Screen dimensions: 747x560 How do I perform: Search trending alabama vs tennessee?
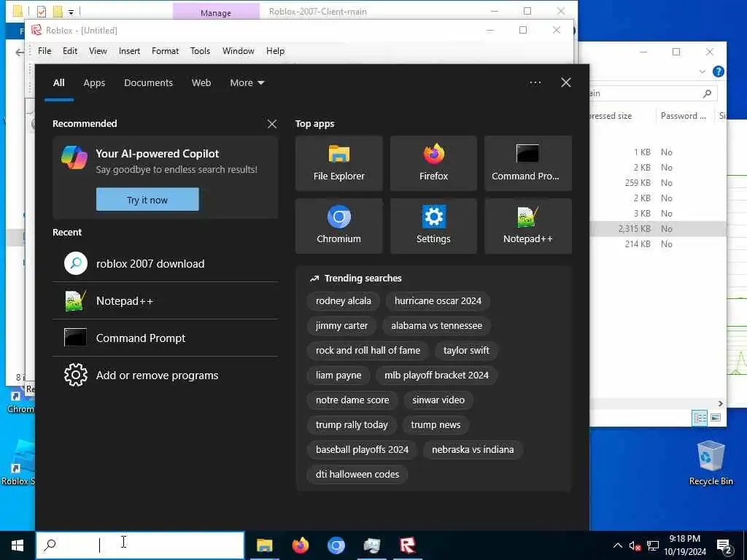pyautogui.click(x=436, y=326)
